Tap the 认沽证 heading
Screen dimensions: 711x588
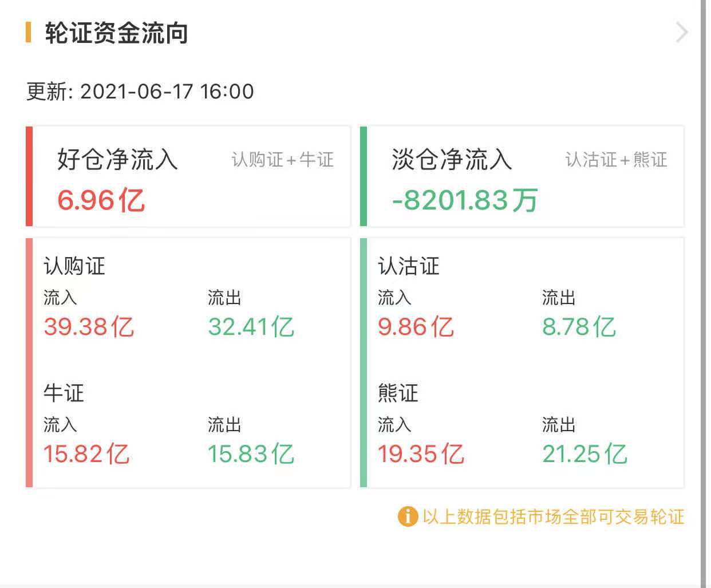click(409, 266)
